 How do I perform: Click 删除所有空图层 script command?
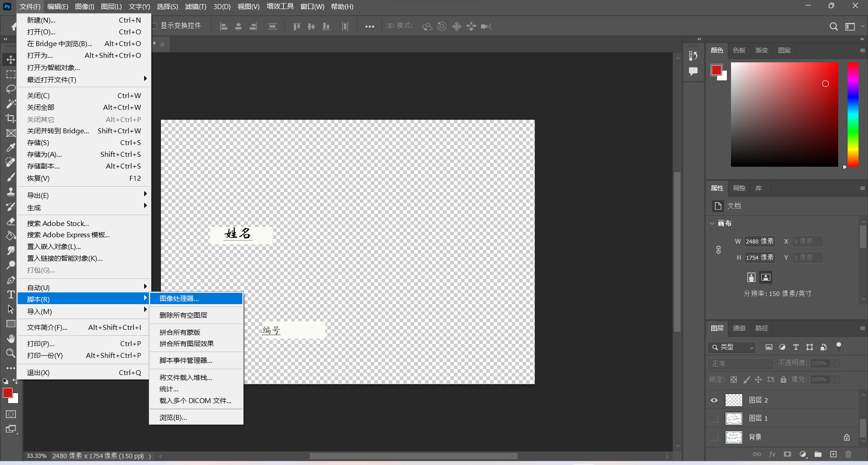(183, 315)
